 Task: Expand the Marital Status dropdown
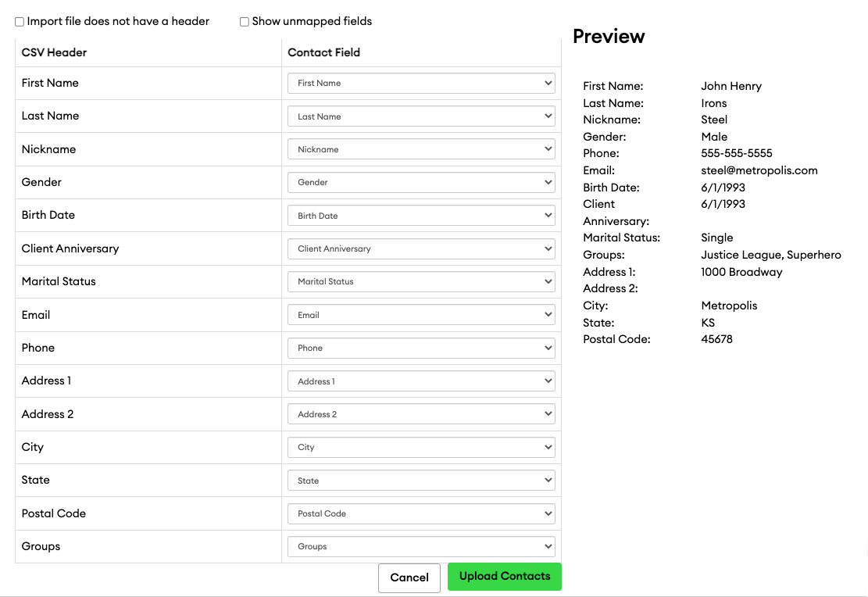[421, 281]
